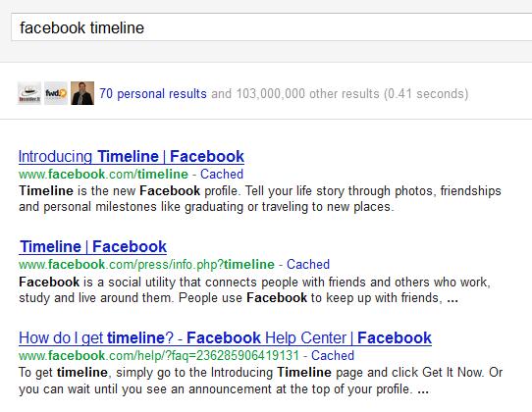Open Introducing Timeline | Facebook result
The width and height of the screenshot is (532, 412).
click(132, 157)
